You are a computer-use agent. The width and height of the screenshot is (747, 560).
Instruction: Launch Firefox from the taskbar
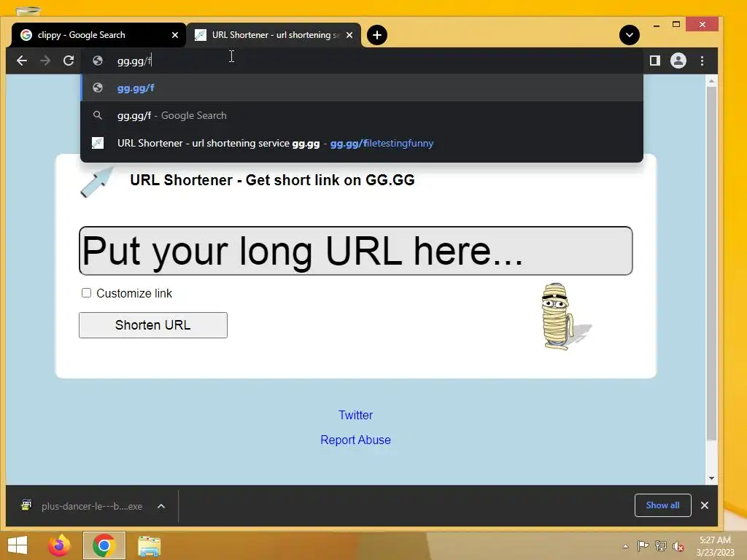[59, 545]
